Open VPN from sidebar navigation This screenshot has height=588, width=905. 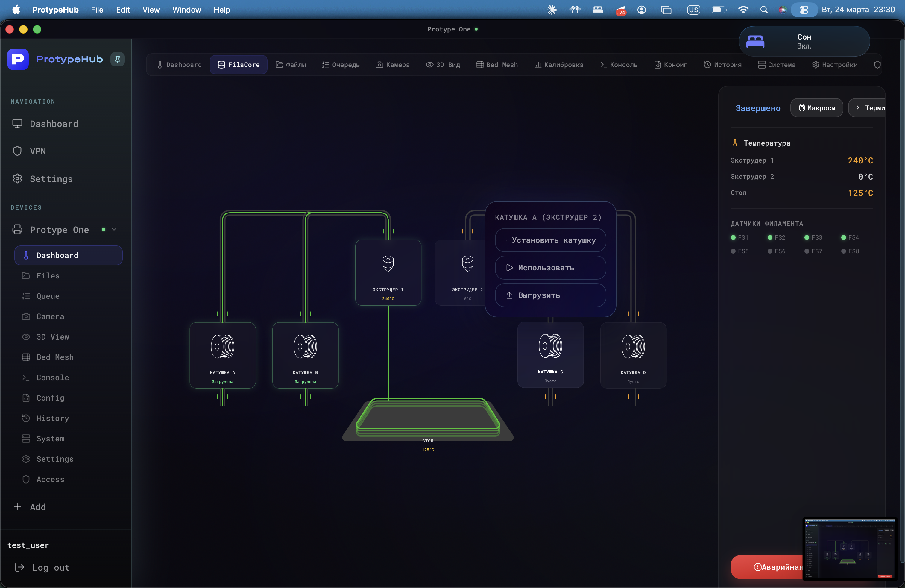click(38, 151)
